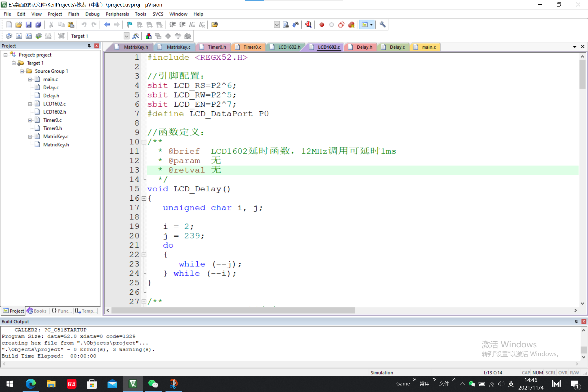Open the Target 1 dropdown

coord(126,36)
